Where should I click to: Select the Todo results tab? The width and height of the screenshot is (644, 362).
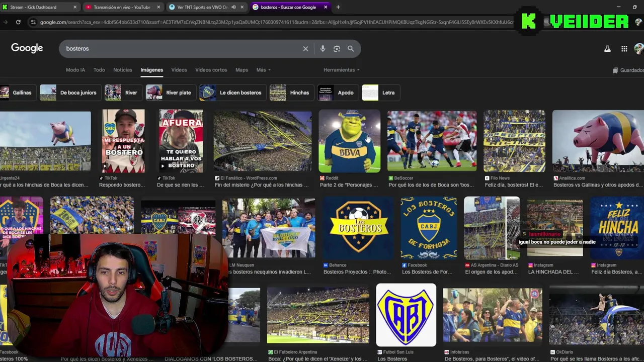(x=99, y=70)
